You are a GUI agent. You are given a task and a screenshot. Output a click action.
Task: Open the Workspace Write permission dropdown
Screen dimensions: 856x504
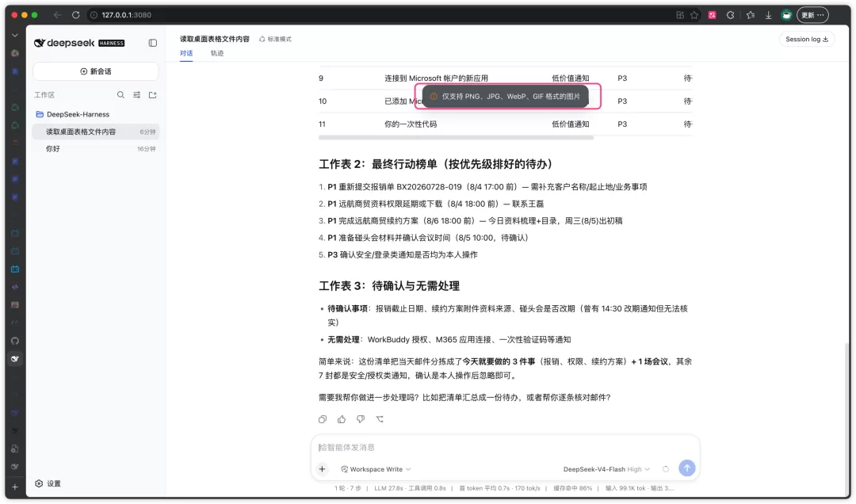tap(376, 470)
